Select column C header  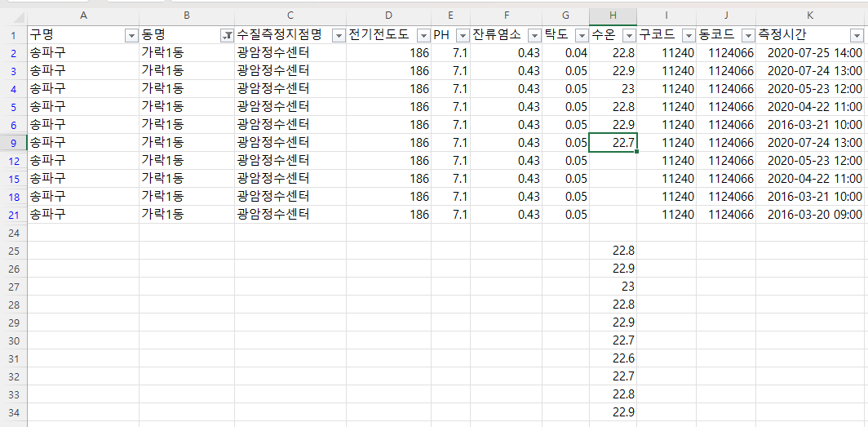click(x=290, y=16)
